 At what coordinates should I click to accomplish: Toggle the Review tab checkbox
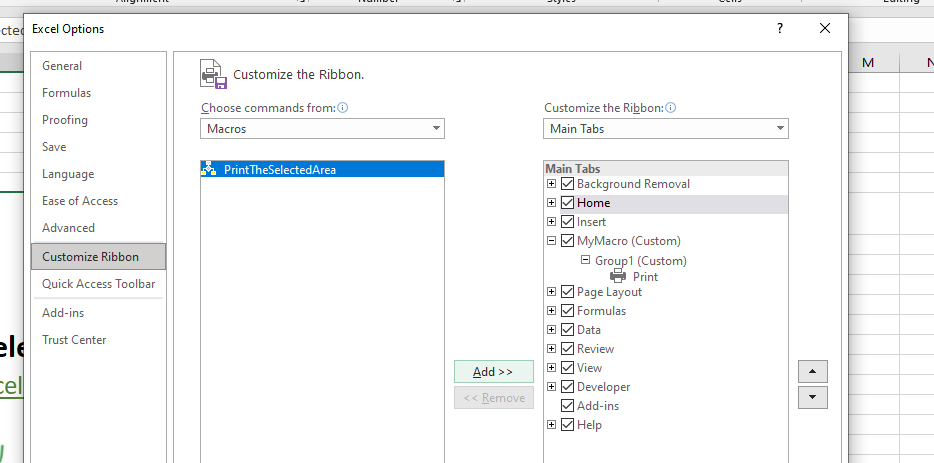568,349
